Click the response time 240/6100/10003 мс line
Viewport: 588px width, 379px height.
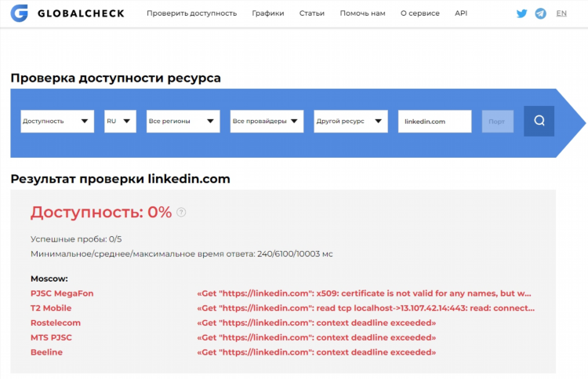[x=182, y=254]
